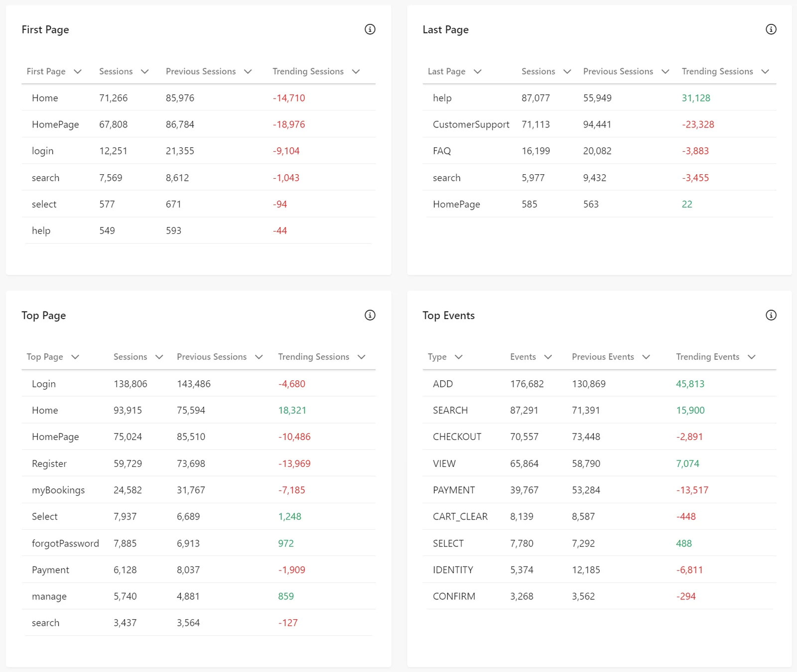Click the manage row in Top Page
Image resolution: width=797 pixels, height=672 pixels.
click(199, 596)
